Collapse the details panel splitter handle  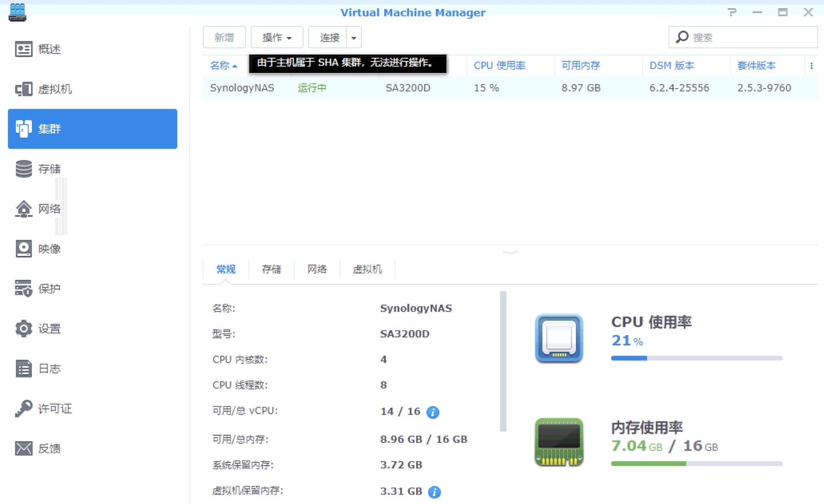tap(510, 252)
